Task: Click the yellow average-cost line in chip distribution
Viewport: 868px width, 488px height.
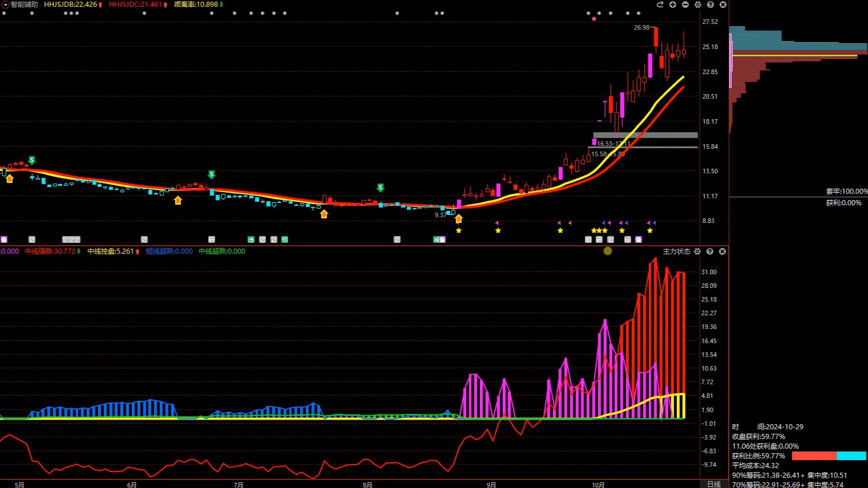Action: coord(795,55)
